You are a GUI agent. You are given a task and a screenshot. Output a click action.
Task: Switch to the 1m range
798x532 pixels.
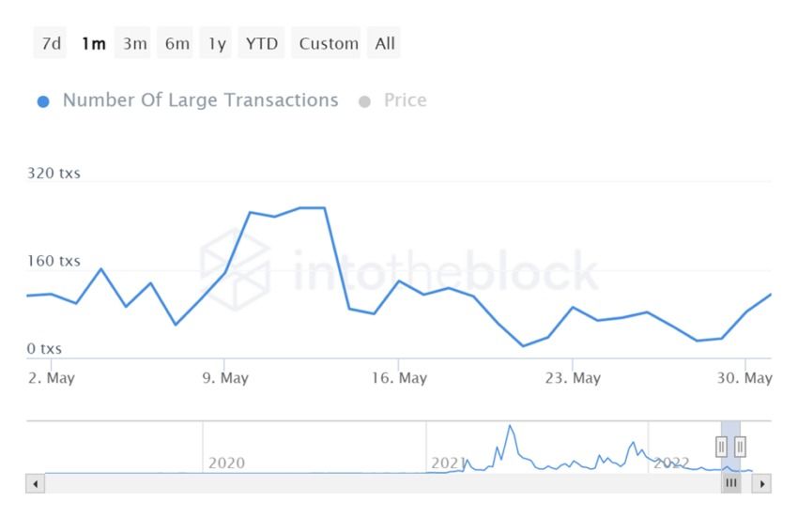click(93, 43)
